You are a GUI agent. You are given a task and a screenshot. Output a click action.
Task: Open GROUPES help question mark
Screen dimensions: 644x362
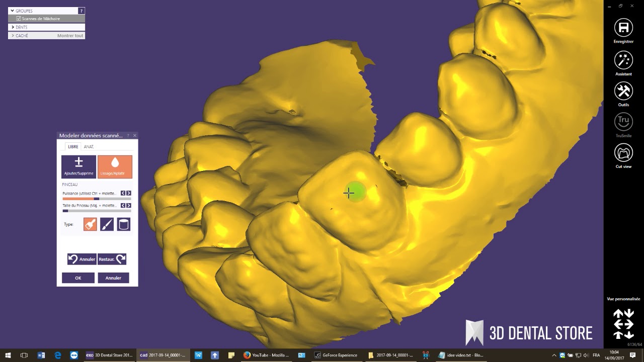coord(82,11)
